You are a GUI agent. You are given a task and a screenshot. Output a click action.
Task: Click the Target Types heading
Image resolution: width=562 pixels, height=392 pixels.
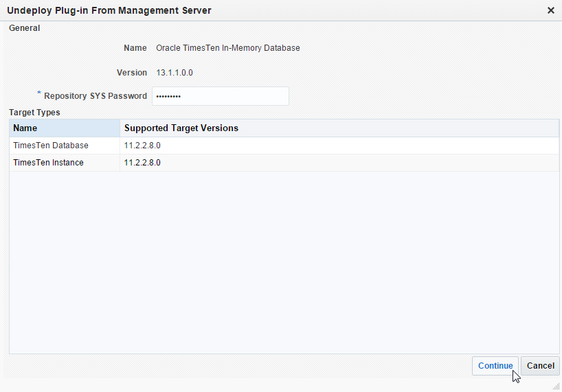pyautogui.click(x=34, y=113)
